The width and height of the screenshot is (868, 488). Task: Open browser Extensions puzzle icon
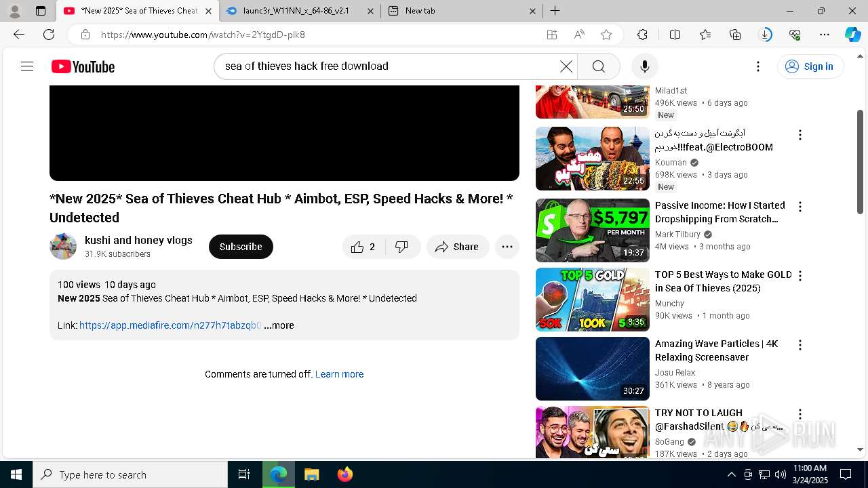[642, 35]
